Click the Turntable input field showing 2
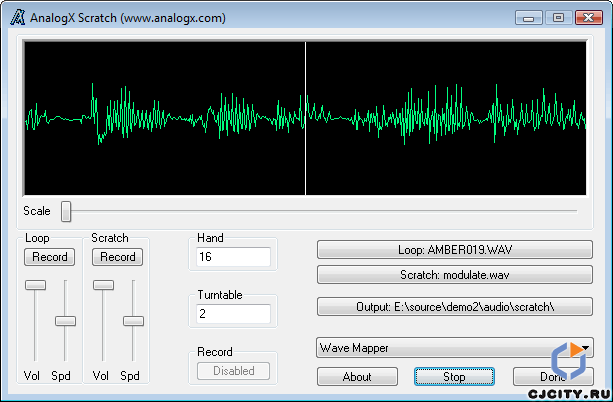613x402 pixels. point(233,314)
